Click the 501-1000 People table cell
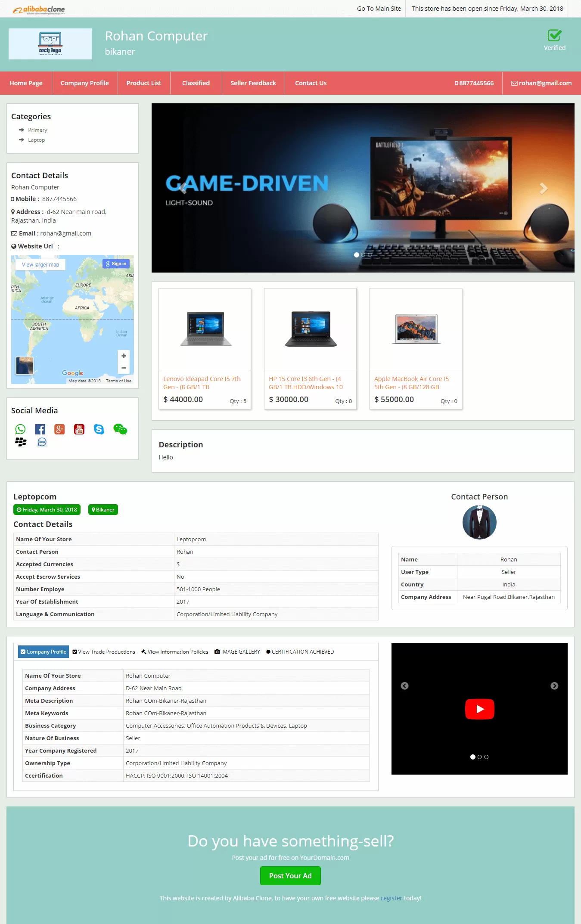Screen dimensions: 581x924 pos(276,589)
